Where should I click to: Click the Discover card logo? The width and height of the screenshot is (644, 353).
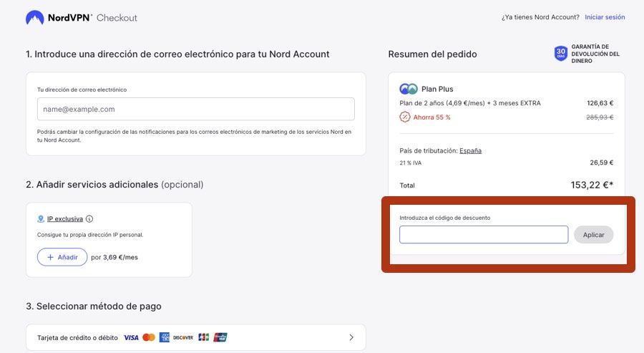[x=183, y=337]
